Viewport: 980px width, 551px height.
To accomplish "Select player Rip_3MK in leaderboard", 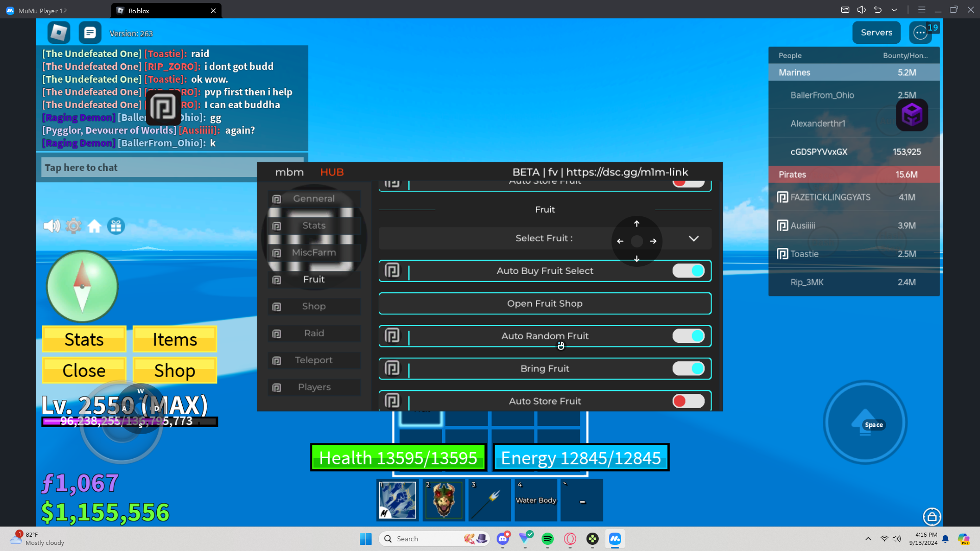I will point(854,282).
